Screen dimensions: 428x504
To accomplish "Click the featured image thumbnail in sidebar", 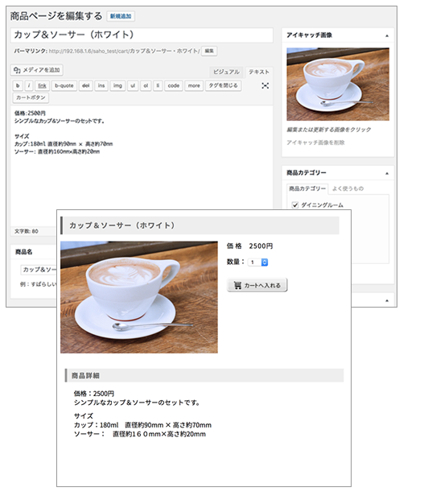I will click(x=338, y=85).
